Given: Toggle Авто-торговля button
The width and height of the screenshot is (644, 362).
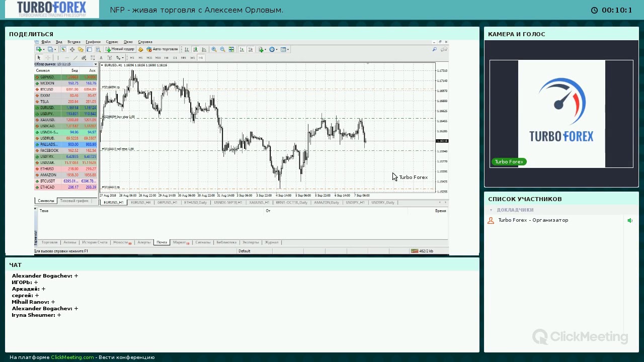Looking at the screenshot, I should 162,49.
